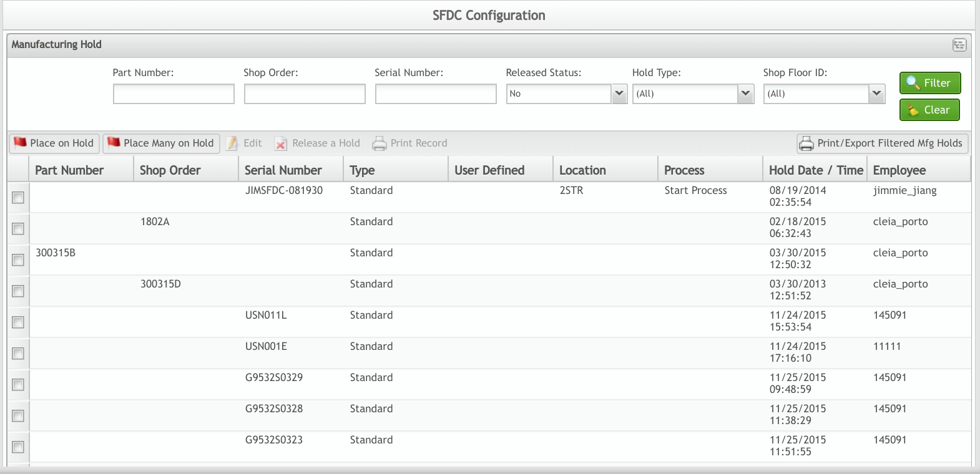
Task: Click the Edit toolbar item
Action: point(244,143)
